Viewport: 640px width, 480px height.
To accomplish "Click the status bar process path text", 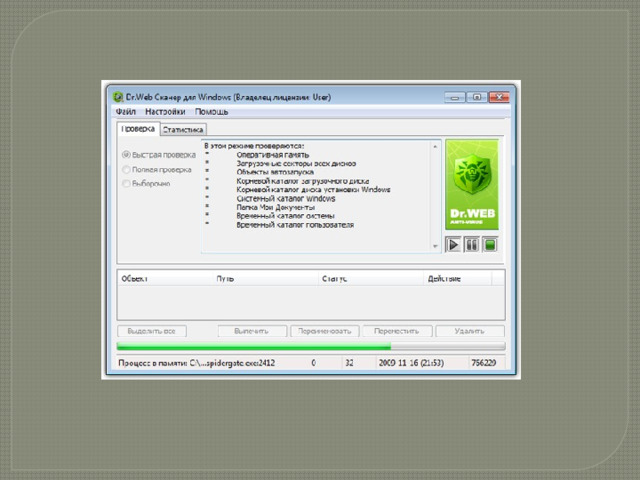I will pyautogui.click(x=196, y=363).
